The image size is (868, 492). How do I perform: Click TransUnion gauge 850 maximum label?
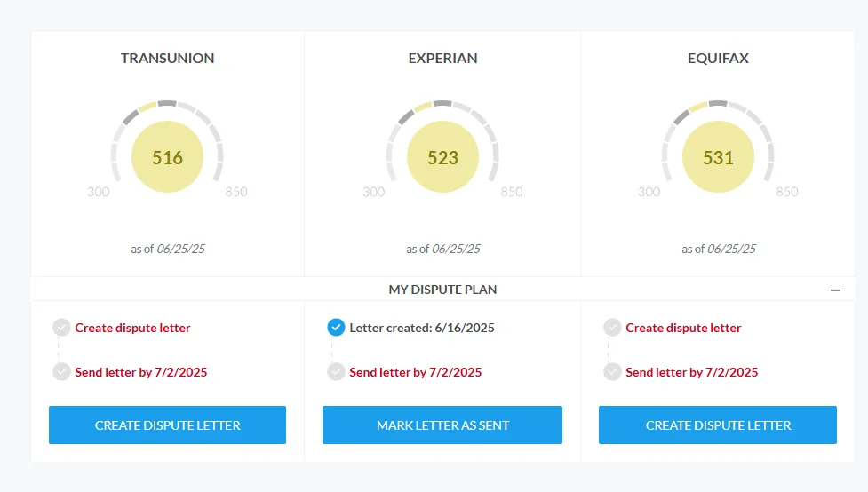pos(235,192)
